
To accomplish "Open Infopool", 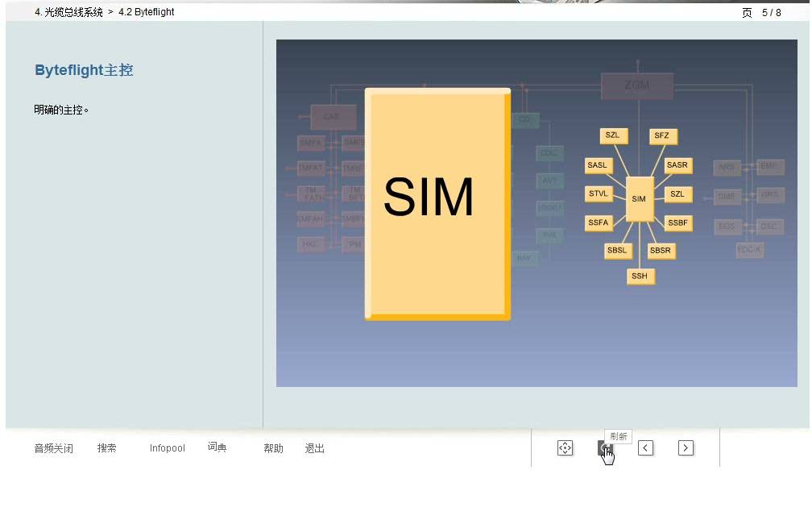I will click(x=167, y=448).
